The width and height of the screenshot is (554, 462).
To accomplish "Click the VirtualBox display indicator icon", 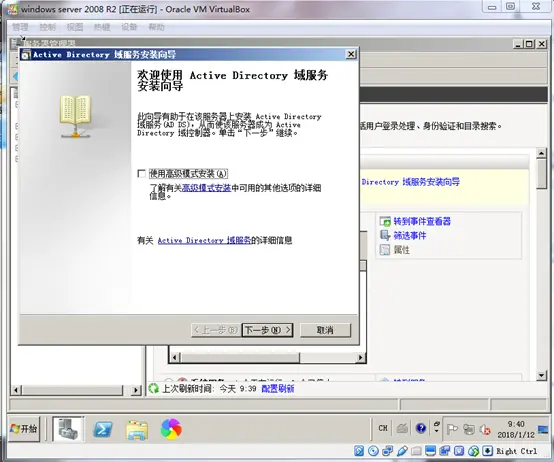I will (430, 451).
